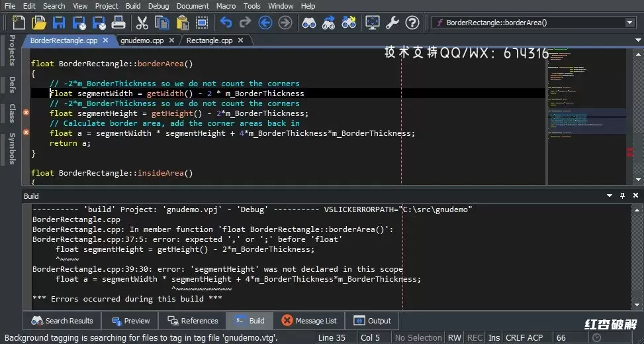Click the code minimap overview
644x344 pixels.
click(586, 116)
